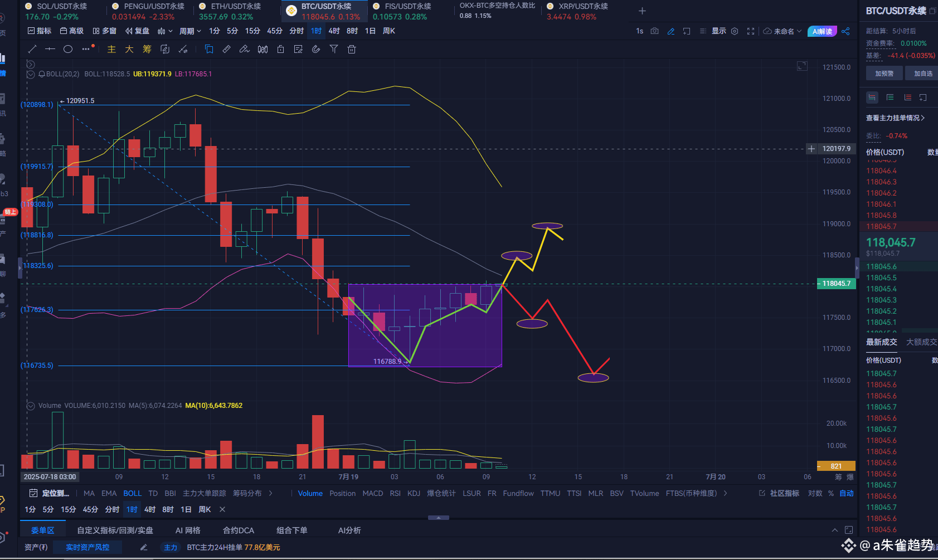Share the chart via share icon

(x=845, y=31)
